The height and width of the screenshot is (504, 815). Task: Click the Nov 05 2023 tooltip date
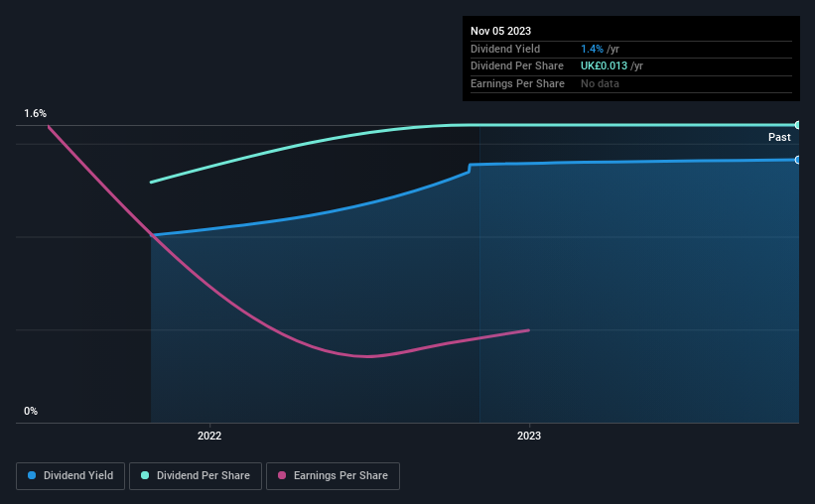pos(500,31)
